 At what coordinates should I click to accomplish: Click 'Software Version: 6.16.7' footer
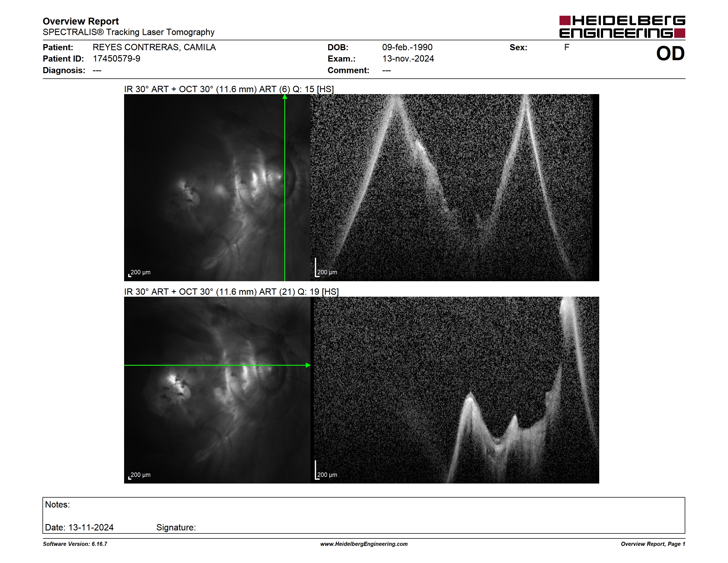pos(75,544)
